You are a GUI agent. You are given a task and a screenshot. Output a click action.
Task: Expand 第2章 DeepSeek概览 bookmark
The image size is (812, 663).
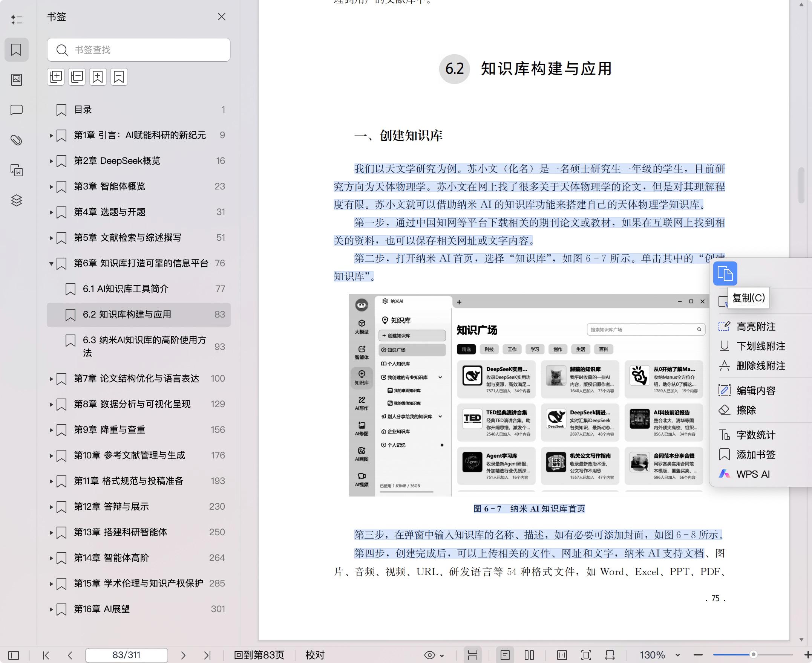pos(51,161)
